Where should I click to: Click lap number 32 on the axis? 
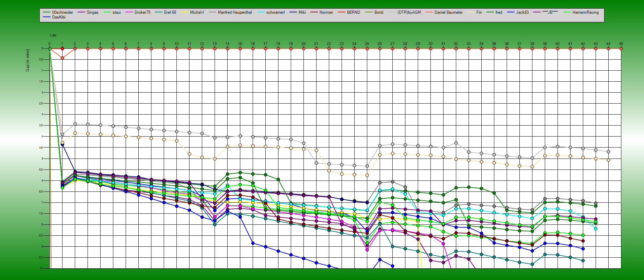pos(456,44)
